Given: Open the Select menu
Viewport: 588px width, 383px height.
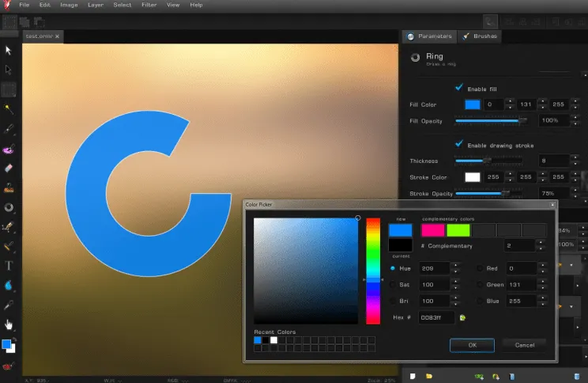Looking at the screenshot, I should click(122, 5).
